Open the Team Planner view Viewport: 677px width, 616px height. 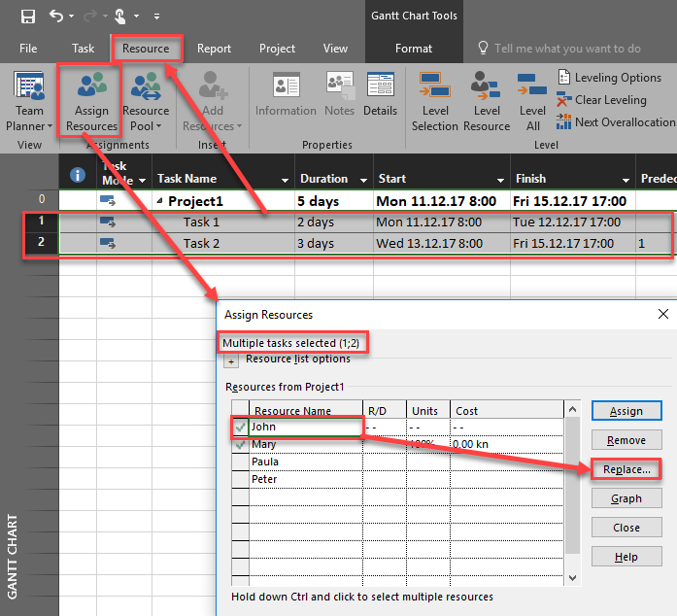[29, 102]
